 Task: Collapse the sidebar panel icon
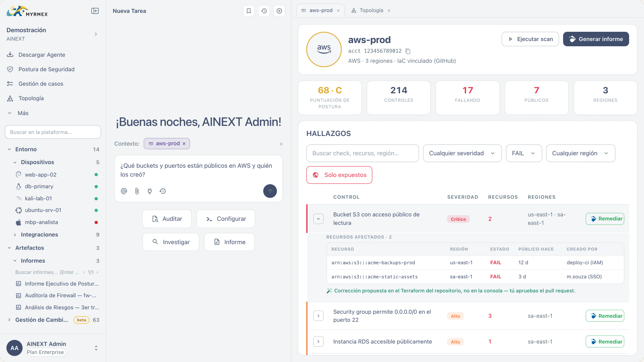point(95,11)
